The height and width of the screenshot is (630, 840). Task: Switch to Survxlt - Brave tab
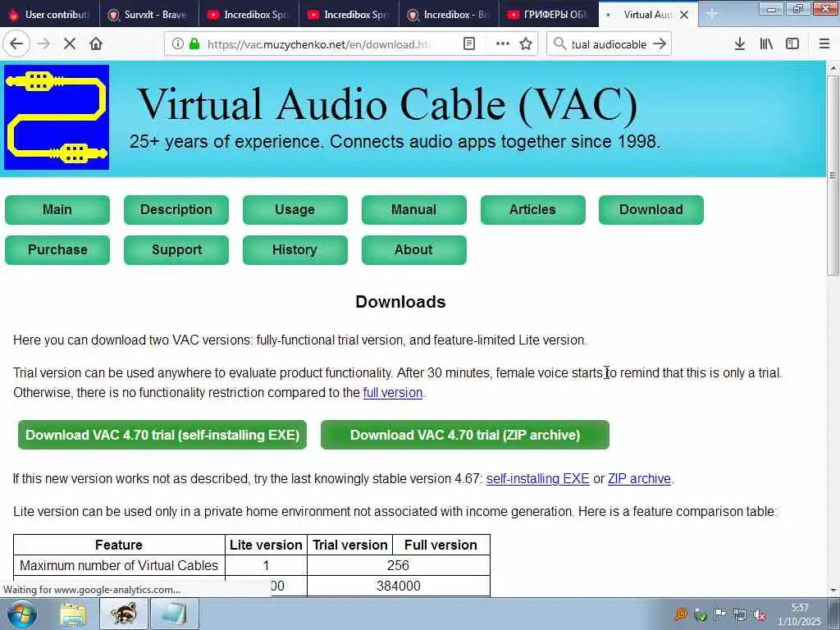pyautogui.click(x=149, y=15)
